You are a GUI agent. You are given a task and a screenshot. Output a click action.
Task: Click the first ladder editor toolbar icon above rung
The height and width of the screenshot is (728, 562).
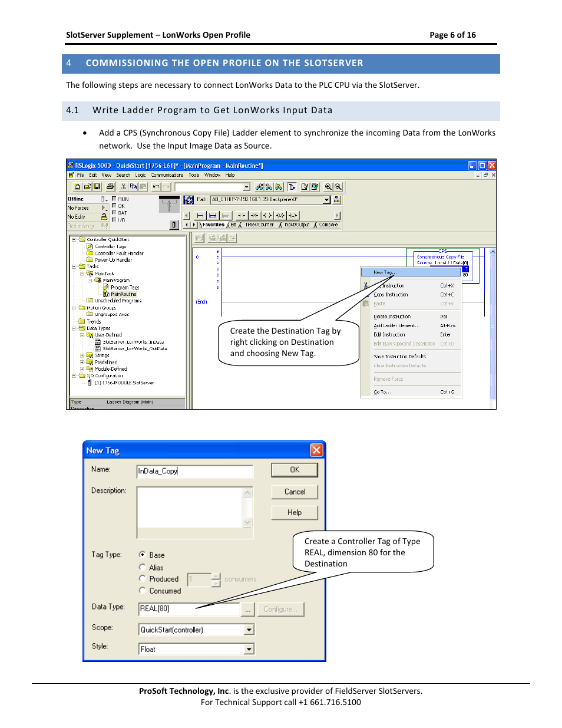[199, 238]
